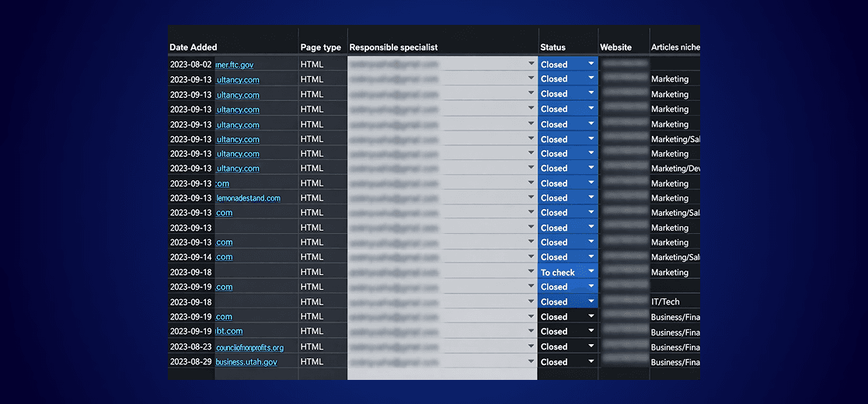This screenshot has width=868, height=404.
Task: Select HTML page type in 2023-09-14 row
Action: click(x=312, y=257)
